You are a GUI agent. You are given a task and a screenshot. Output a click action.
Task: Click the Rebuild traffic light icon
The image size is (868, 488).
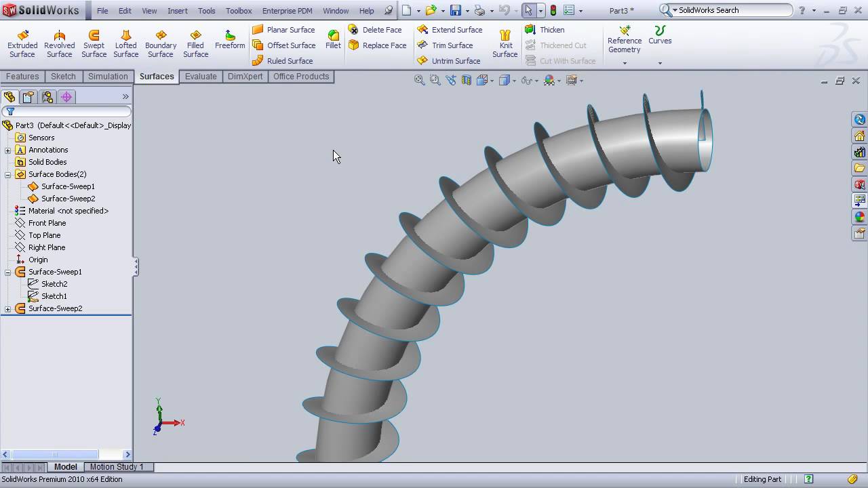[x=553, y=10]
